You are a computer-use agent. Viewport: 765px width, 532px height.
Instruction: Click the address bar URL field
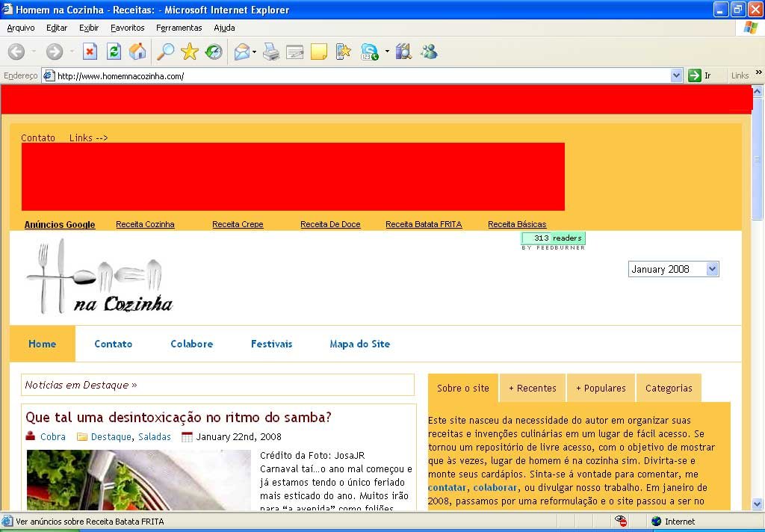[359, 75]
